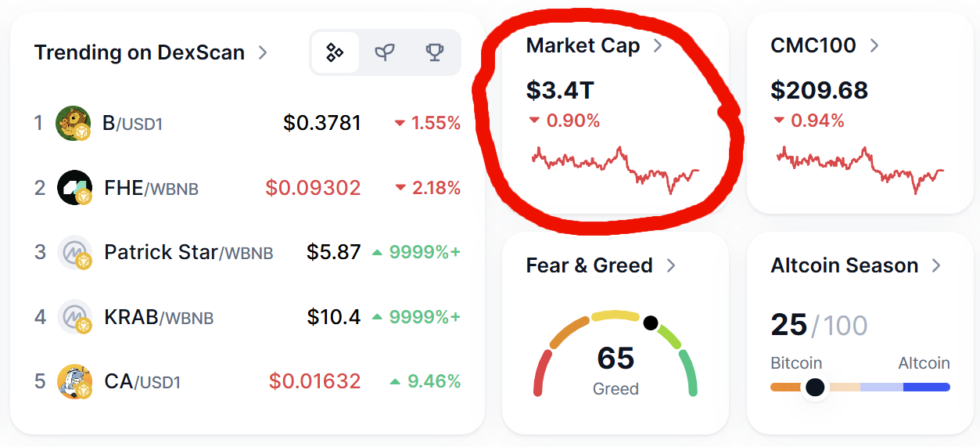Expand the CMC100 index chevron
980x447 pixels.
[x=874, y=45]
